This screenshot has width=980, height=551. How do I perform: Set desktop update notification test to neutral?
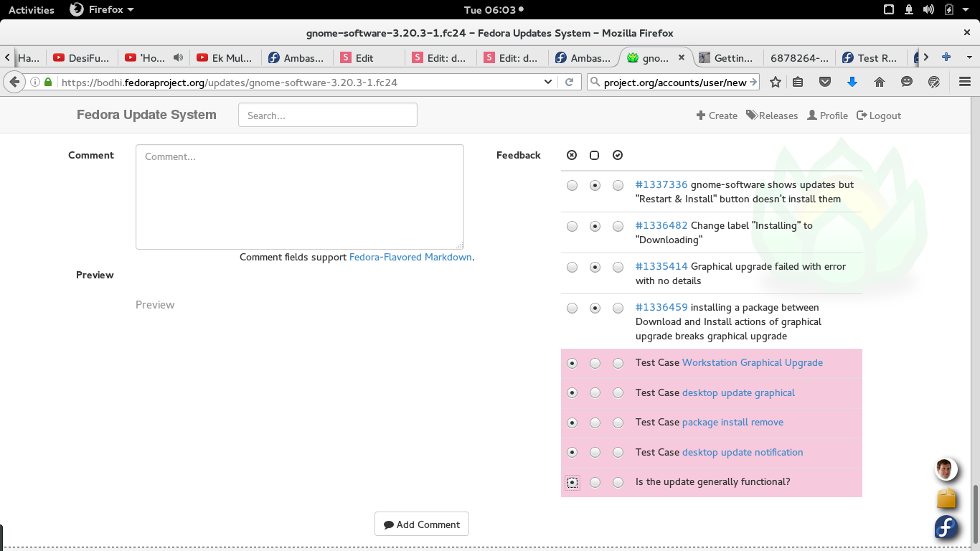pos(595,453)
